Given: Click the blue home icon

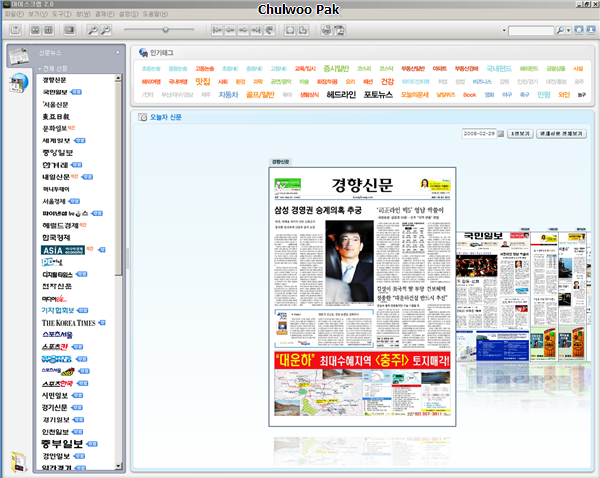Looking at the screenshot, I should click(579, 30).
